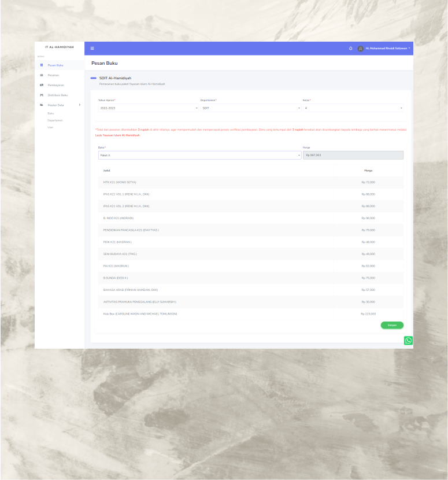
Task: Click the Master Data folder icon
Action: (41, 105)
